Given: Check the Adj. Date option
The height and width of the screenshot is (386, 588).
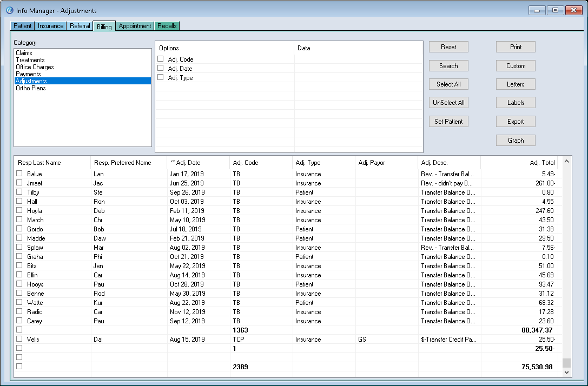Looking at the screenshot, I should pyautogui.click(x=161, y=68).
